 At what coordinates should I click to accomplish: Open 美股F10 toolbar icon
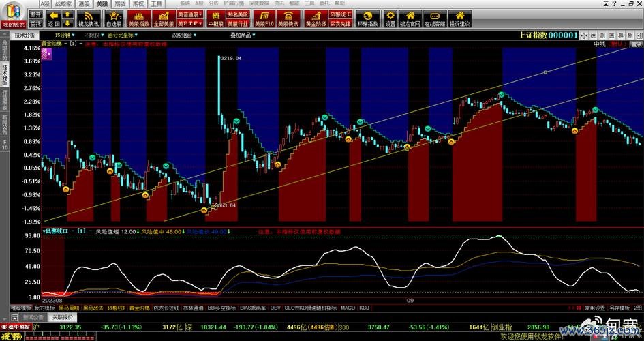pos(264,19)
